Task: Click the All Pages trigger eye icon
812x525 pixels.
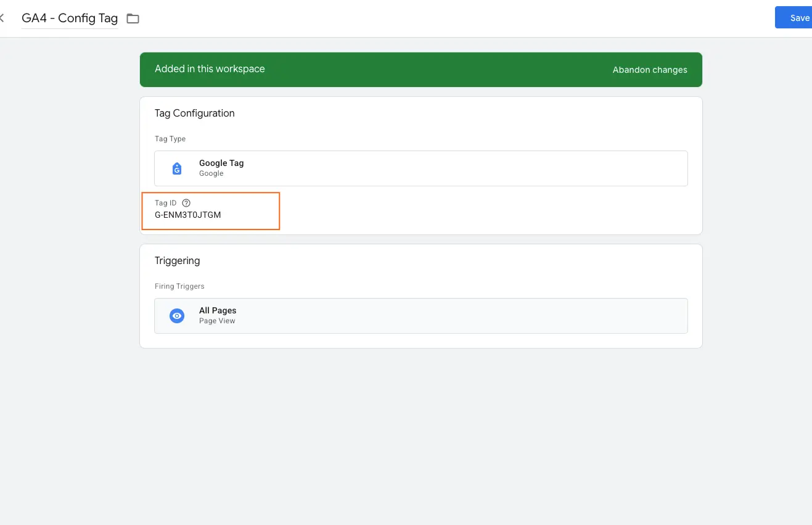Action: pos(177,316)
